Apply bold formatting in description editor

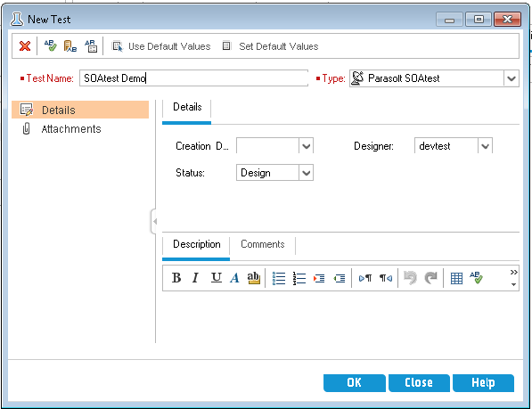pyautogui.click(x=176, y=278)
